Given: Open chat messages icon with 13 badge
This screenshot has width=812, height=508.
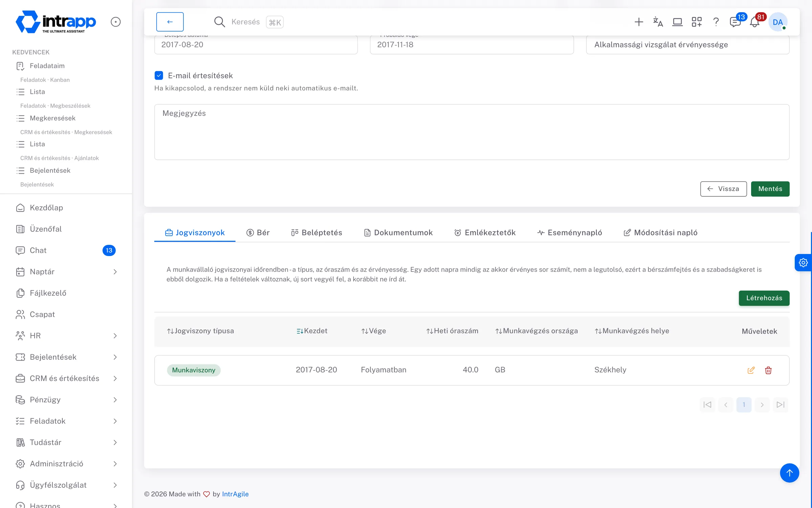Looking at the screenshot, I should 735,22.
